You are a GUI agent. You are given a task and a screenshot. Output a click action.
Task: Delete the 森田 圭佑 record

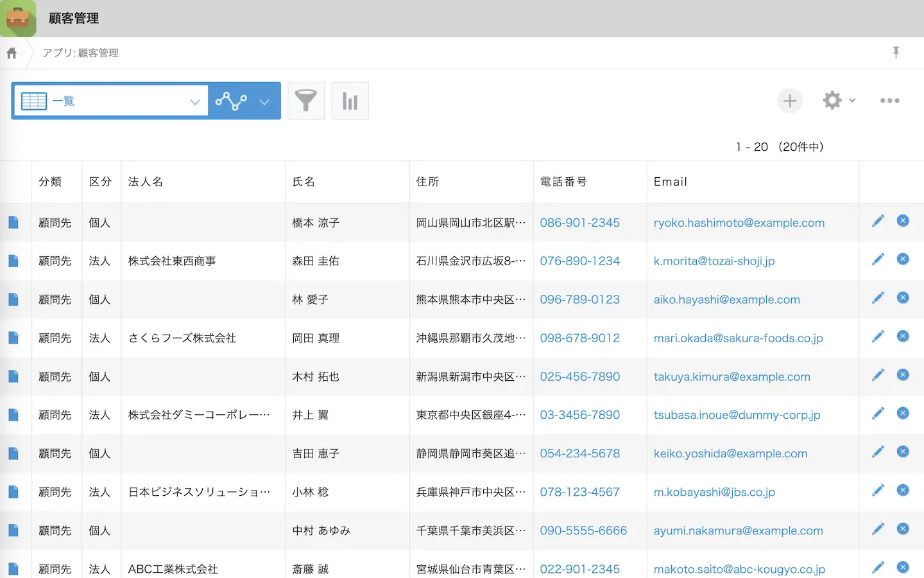point(903,259)
